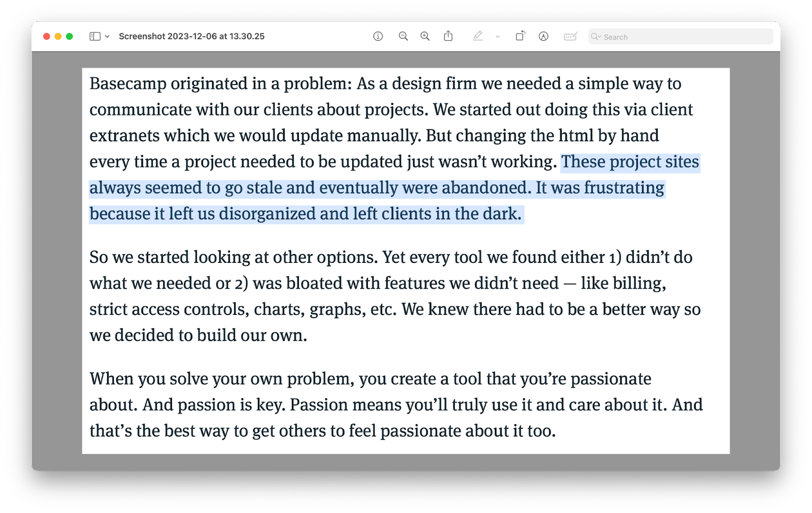Open the AutoFill form tool
812x513 pixels.
click(x=570, y=36)
